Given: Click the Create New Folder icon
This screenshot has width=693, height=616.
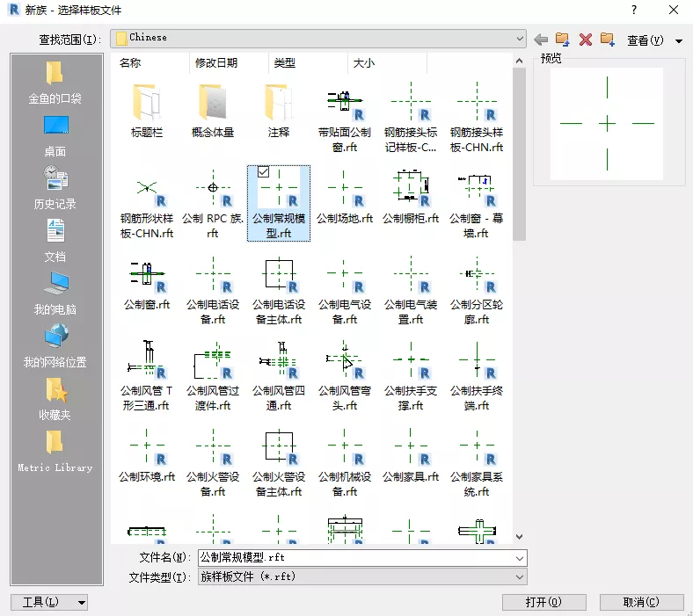Looking at the screenshot, I should (x=608, y=40).
